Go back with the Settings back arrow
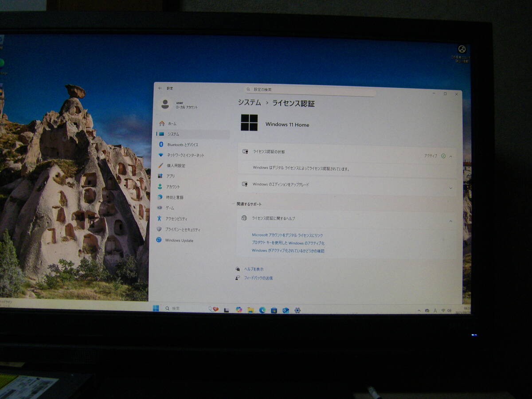The image size is (532, 399). (160, 88)
